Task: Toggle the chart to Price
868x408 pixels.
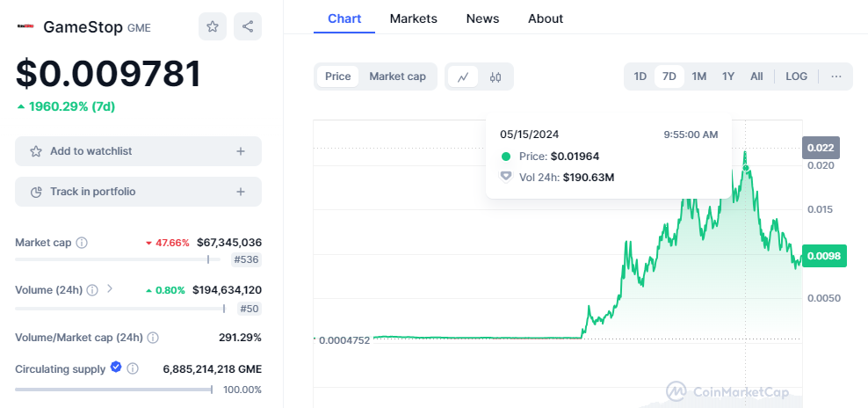Action: [x=337, y=76]
